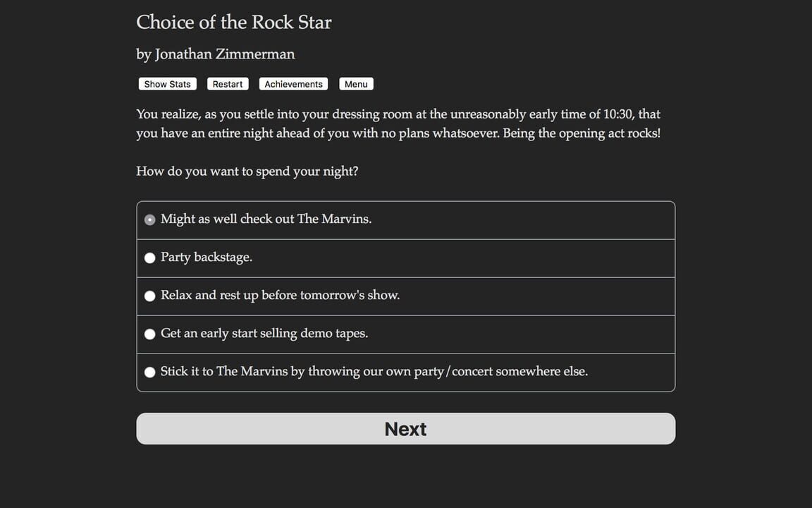Click the already-selected "Might as well check out The Marvins" radio
Screen dimensions: 812x508
(x=149, y=219)
